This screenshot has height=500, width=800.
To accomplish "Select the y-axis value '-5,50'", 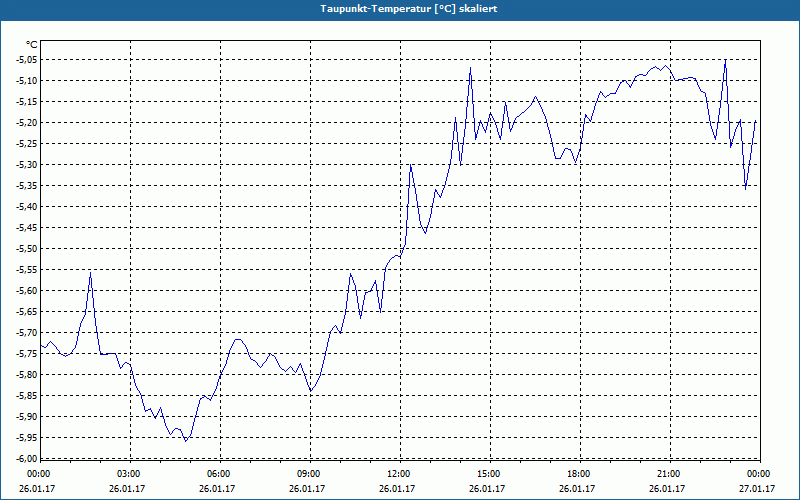I will tap(27, 248).
